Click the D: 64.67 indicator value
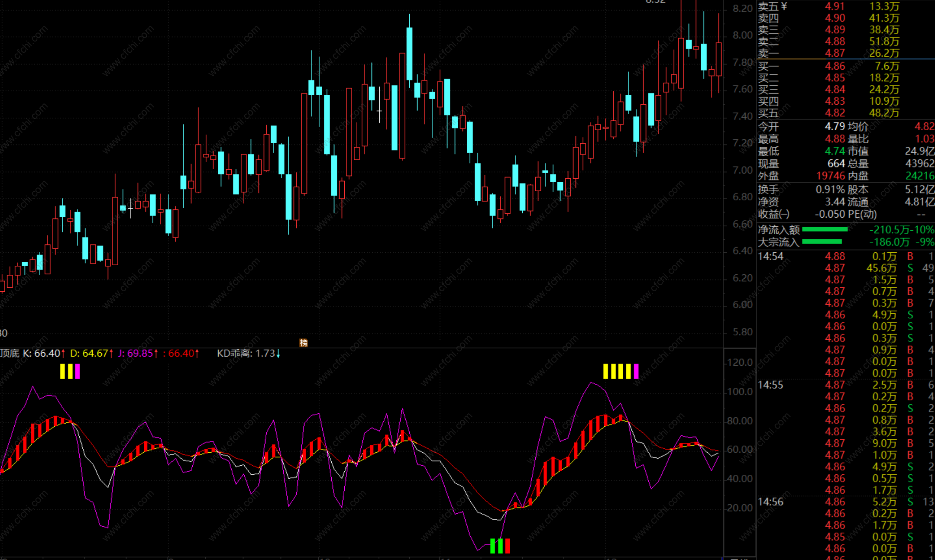This screenshot has height=560, width=935. (x=89, y=354)
